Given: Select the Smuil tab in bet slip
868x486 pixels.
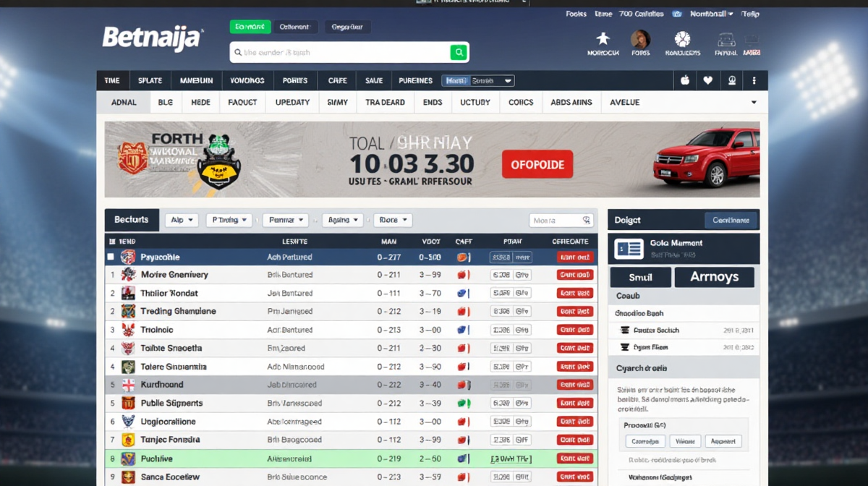Looking at the screenshot, I should pos(641,278).
